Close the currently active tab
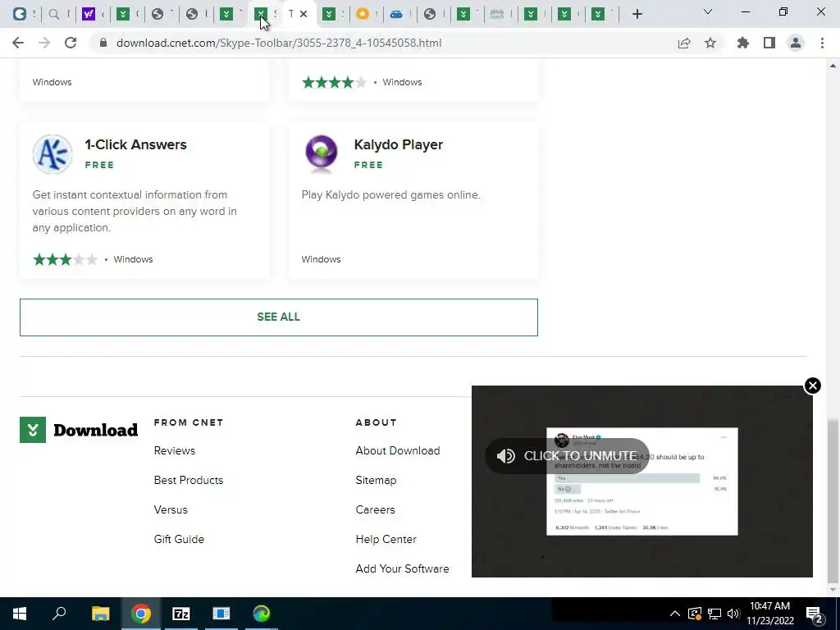The height and width of the screenshot is (630, 840). [x=304, y=14]
